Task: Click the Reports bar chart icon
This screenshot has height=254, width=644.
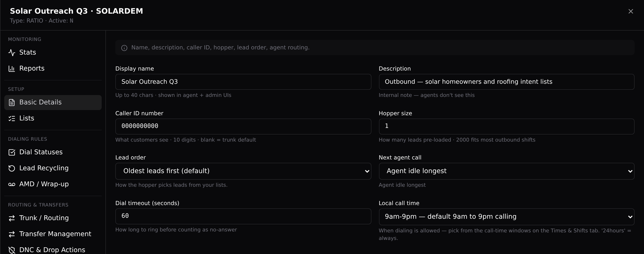Action: coord(12,68)
